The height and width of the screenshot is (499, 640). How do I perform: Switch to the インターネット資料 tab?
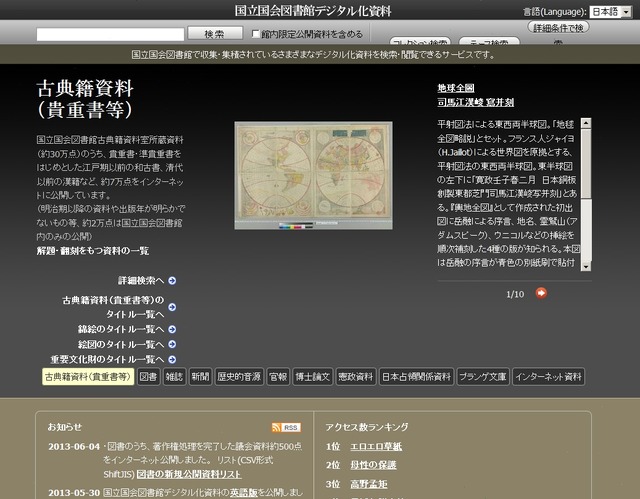click(x=549, y=377)
